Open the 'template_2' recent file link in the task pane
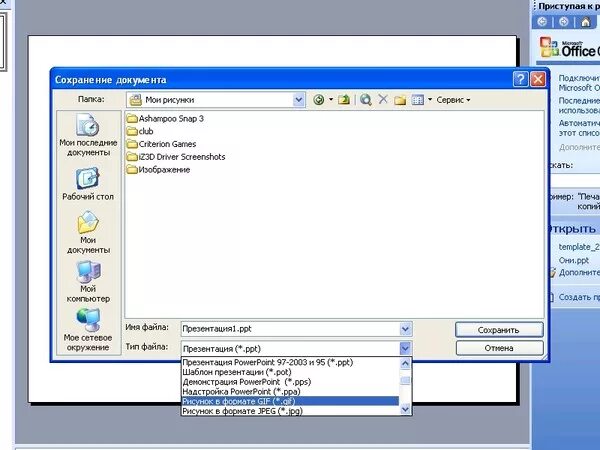The width and height of the screenshot is (600, 450). click(x=579, y=247)
